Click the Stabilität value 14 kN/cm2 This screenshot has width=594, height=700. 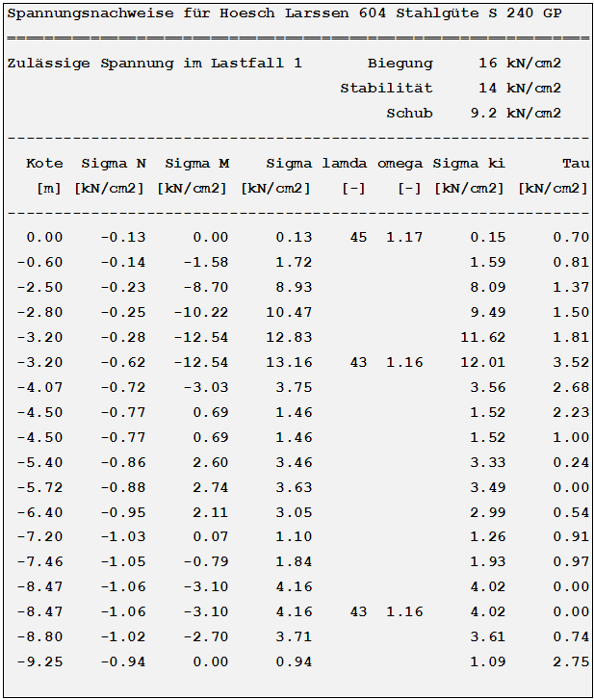point(520,88)
